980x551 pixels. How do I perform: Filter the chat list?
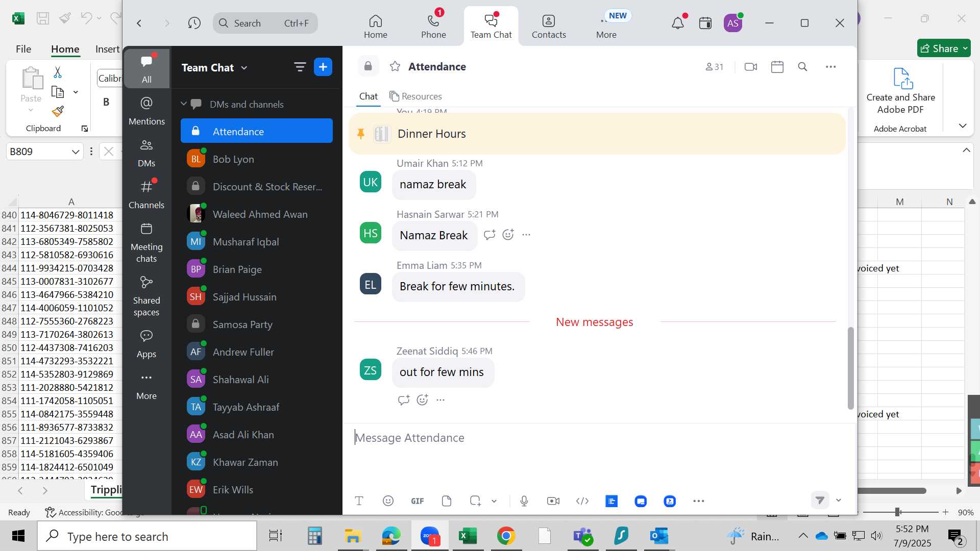[300, 67]
